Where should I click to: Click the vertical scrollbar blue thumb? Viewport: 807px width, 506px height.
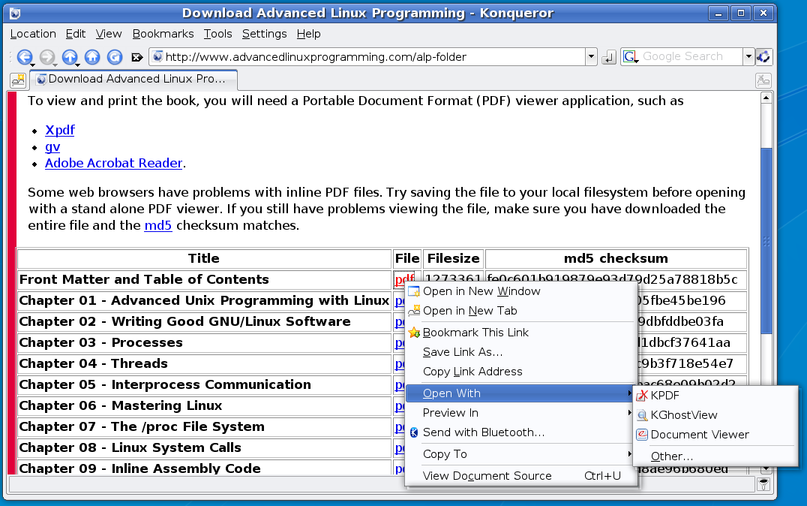click(x=766, y=241)
